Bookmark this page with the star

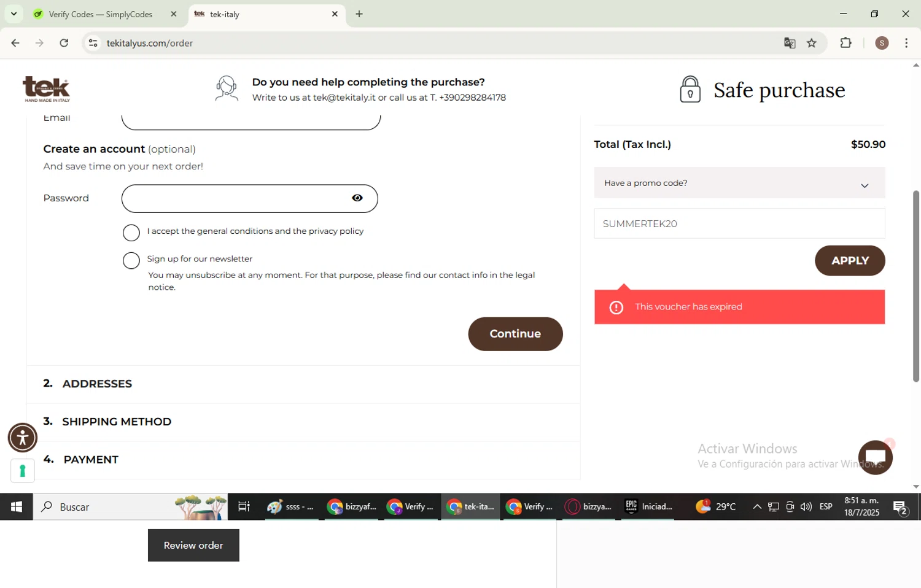(x=812, y=43)
